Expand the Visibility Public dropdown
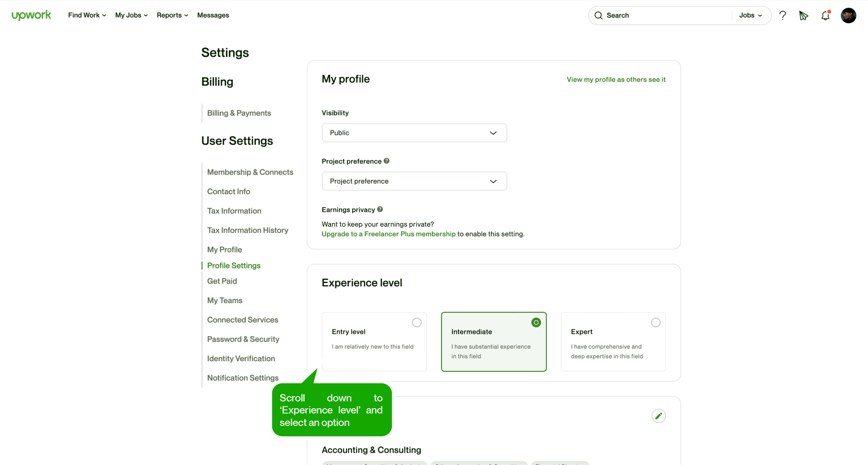Viewport: 868px width, 465px height. (414, 133)
